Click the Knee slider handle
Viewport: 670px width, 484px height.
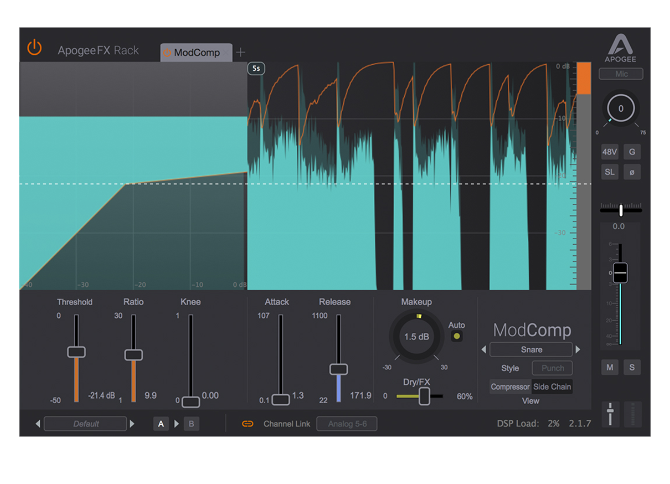[x=191, y=402]
